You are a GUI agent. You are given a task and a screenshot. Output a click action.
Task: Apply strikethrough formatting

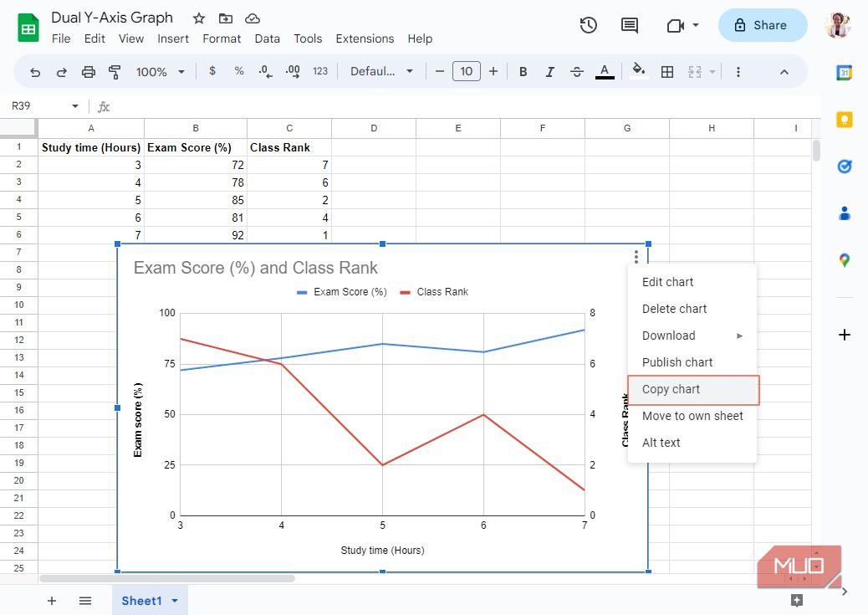[577, 71]
